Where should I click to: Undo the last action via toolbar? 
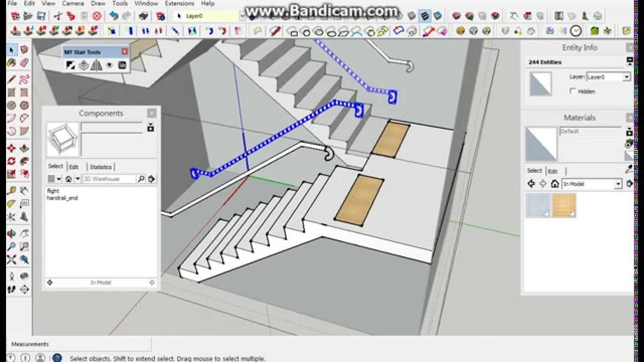114,16
